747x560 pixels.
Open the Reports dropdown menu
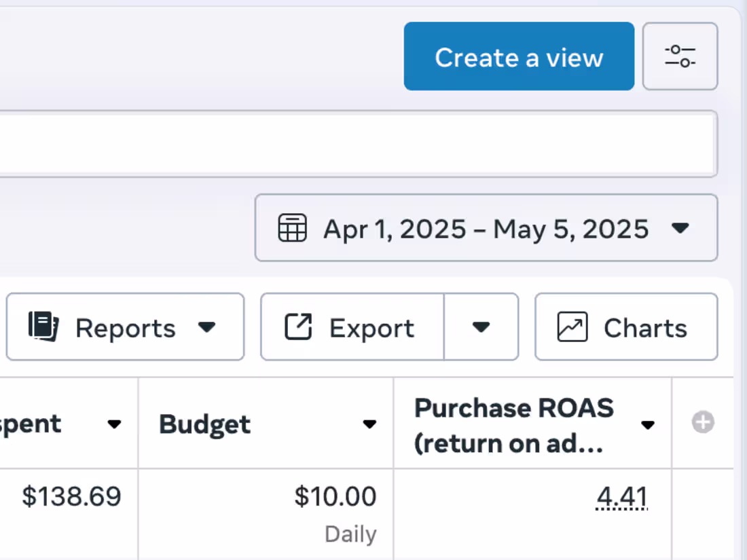pos(126,326)
